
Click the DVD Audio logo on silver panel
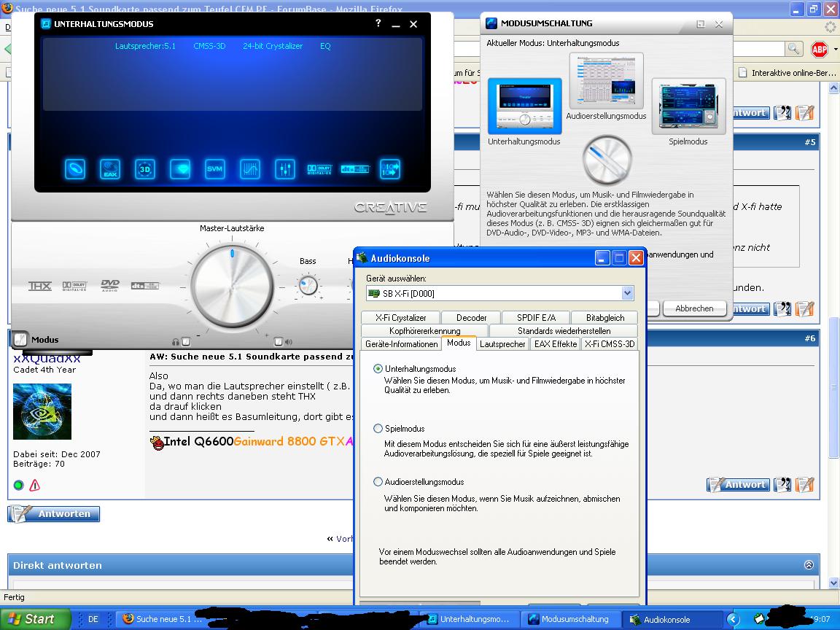tap(110, 286)
